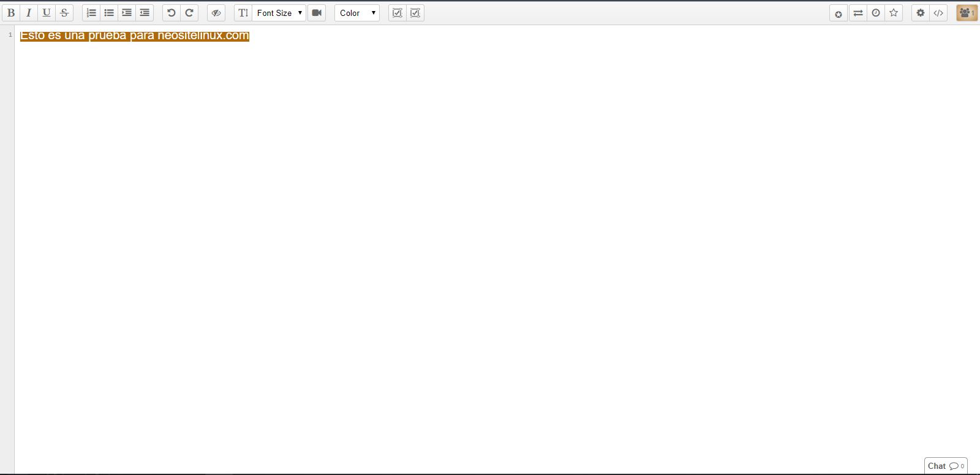Redo the last undone edit
The height and width of the screenshot is (475, 980).
(x=189, y=13)
